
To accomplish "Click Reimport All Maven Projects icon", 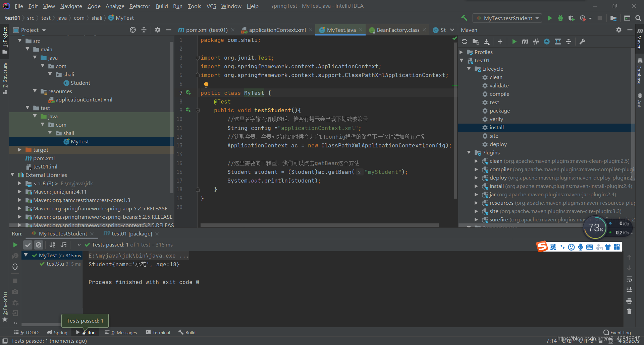I will [465, 42].
